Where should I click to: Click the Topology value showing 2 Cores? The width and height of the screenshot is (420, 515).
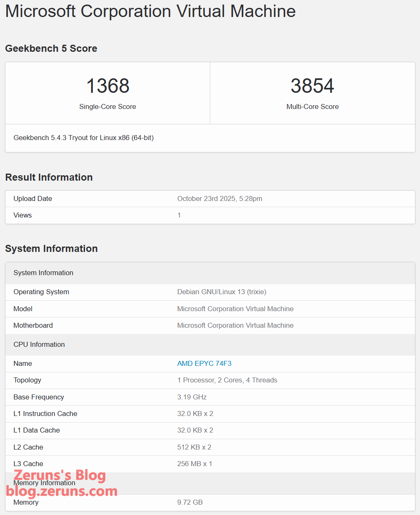coord(227,380)
